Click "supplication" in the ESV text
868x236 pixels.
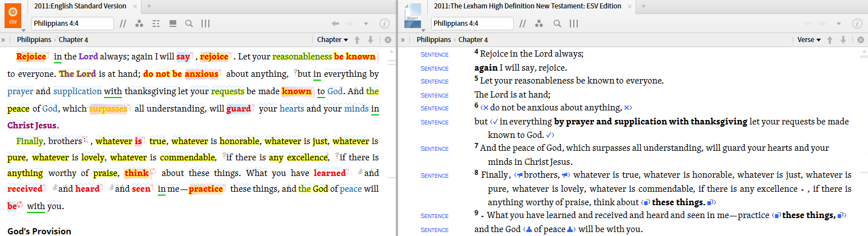(x=77, y=91)
